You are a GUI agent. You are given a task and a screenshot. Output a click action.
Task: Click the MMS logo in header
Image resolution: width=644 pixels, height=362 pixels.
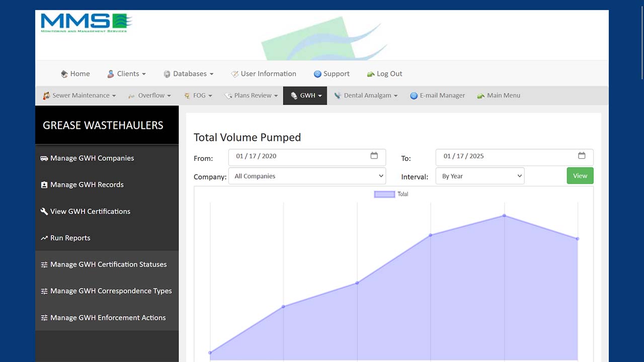[86, 23]
